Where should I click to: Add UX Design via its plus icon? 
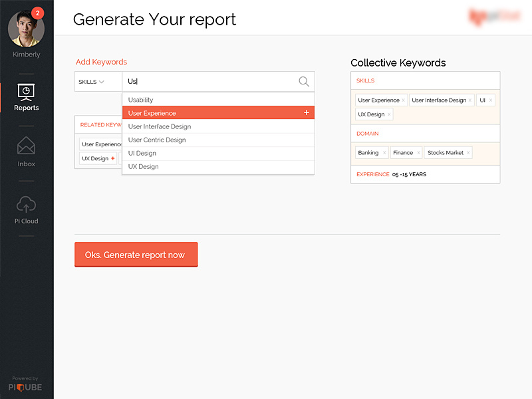[x=113, y=159]
